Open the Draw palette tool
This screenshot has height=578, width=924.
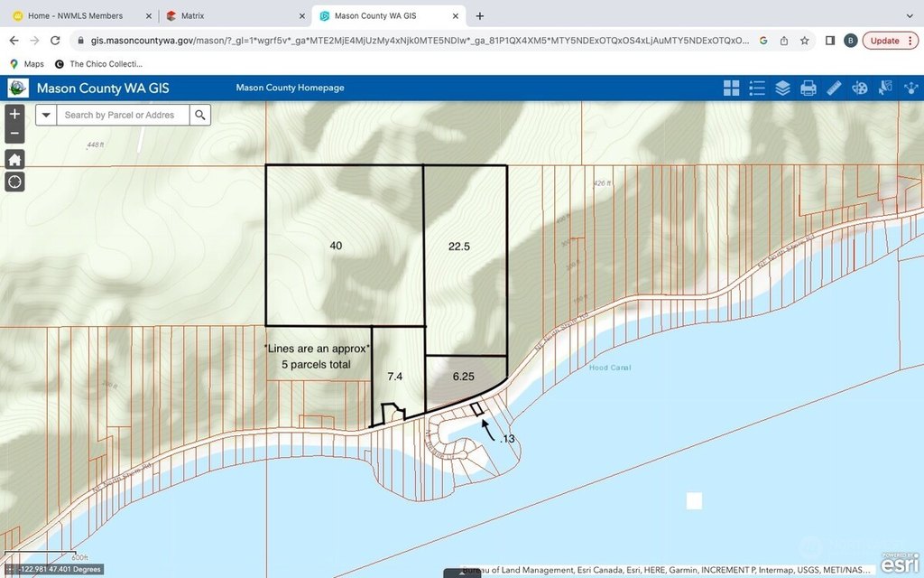(x=860, y=88)
